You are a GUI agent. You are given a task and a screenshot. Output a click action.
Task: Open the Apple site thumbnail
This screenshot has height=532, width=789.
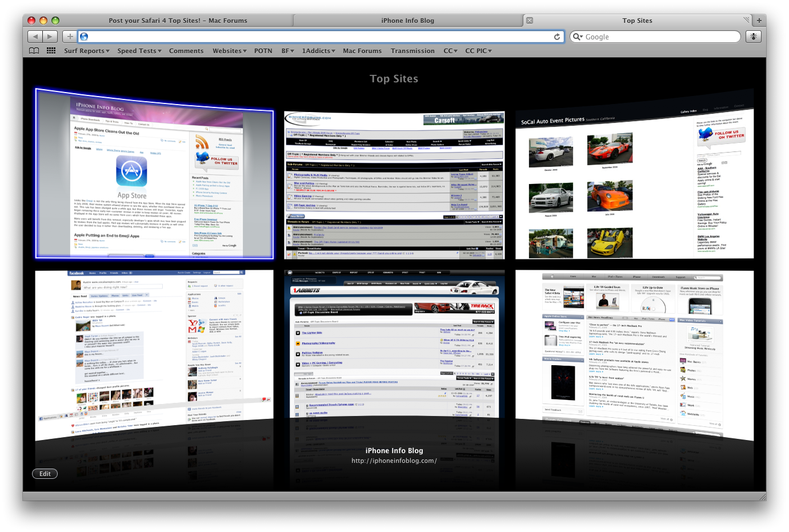(x=635, y=355)
